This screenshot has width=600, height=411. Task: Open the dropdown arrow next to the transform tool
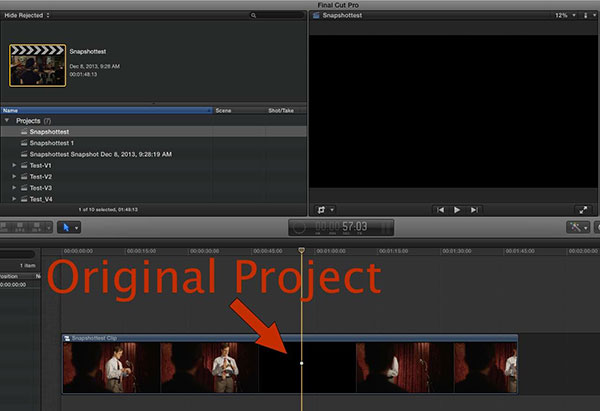pos(332,210)
